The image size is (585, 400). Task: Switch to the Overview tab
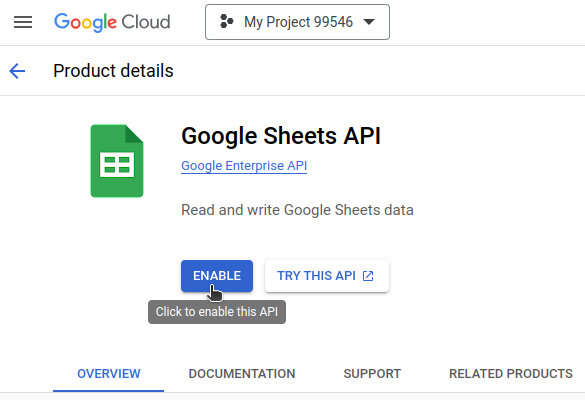point(109,374)
